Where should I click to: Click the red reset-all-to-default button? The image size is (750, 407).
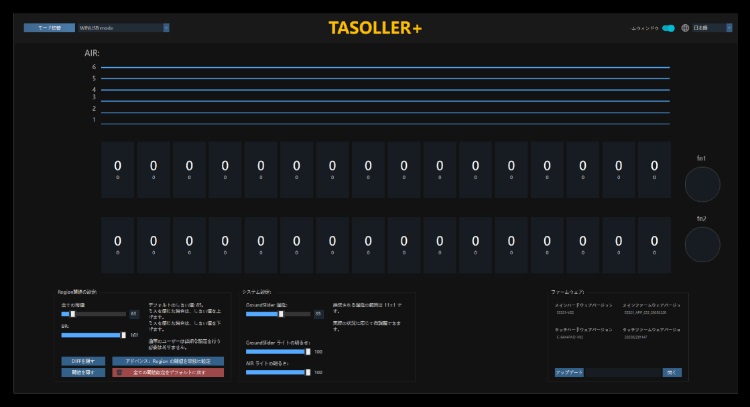(168, 372)
